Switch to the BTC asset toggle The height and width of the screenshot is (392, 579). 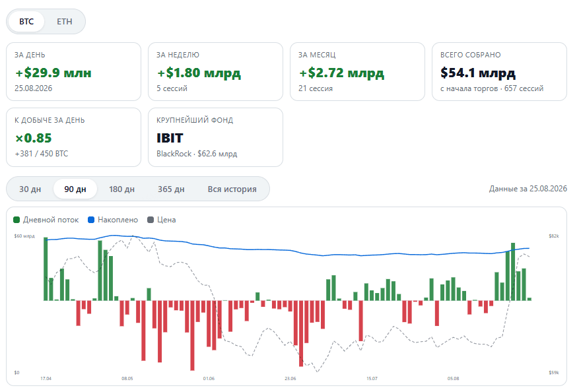point(26,21)
